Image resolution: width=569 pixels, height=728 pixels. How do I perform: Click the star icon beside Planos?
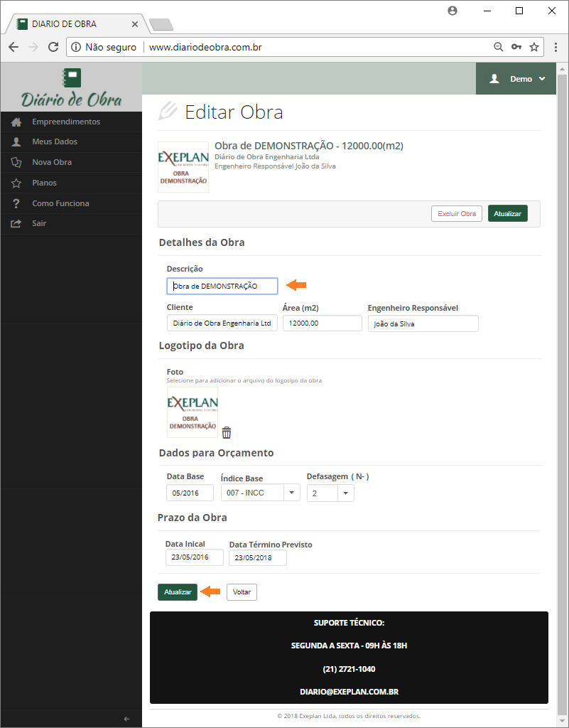(x=16, y=183)
